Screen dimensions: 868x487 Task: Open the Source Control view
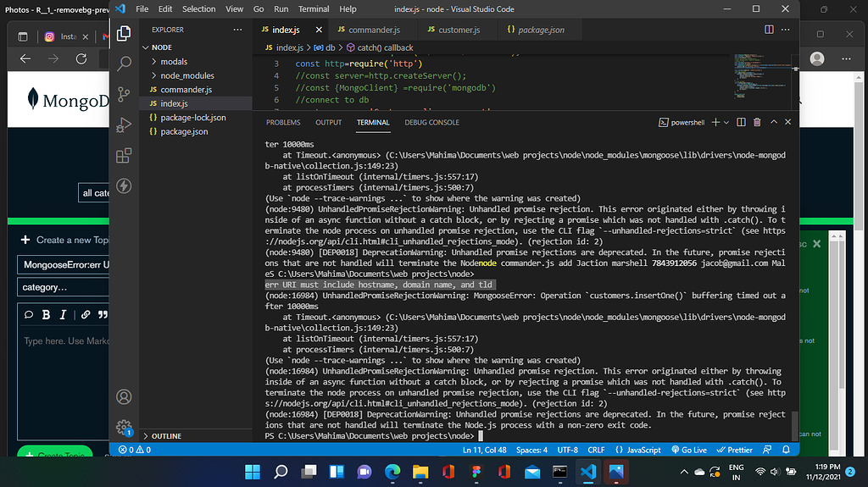tap(124, 94)
